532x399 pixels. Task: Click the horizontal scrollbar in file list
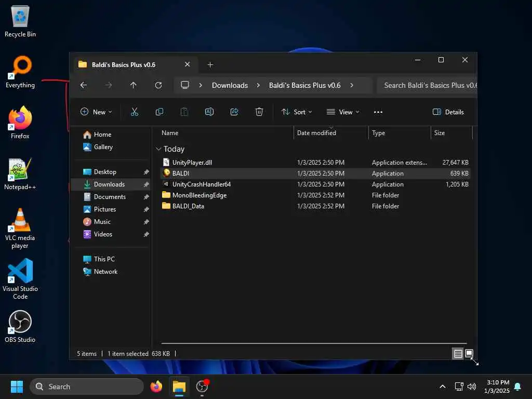[x=314, y=343]
